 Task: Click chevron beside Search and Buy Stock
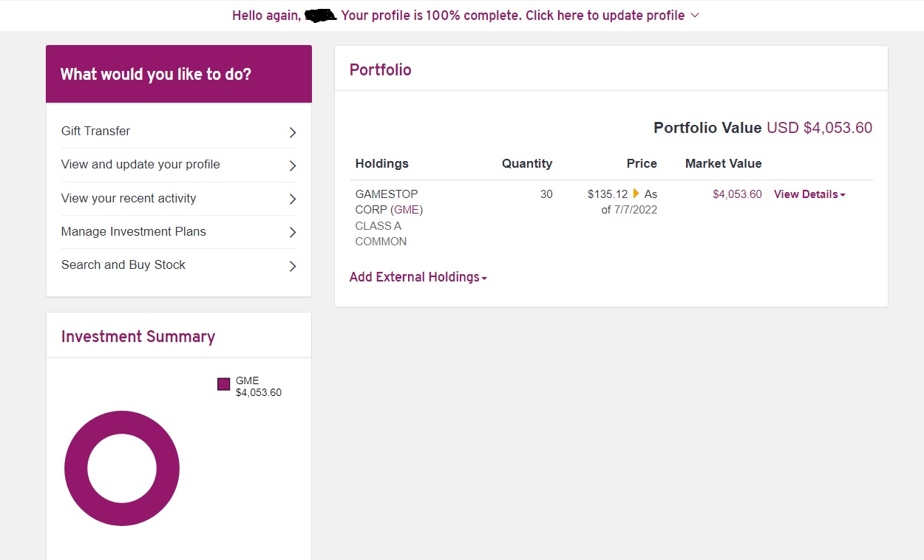click(x=293, y=266)
